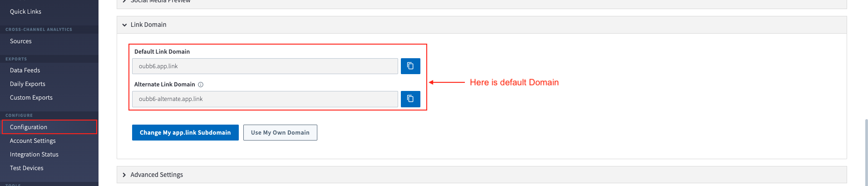The image size is (868, 186).
Task: Go to Test Devices
Action: [x=27, y=168]
